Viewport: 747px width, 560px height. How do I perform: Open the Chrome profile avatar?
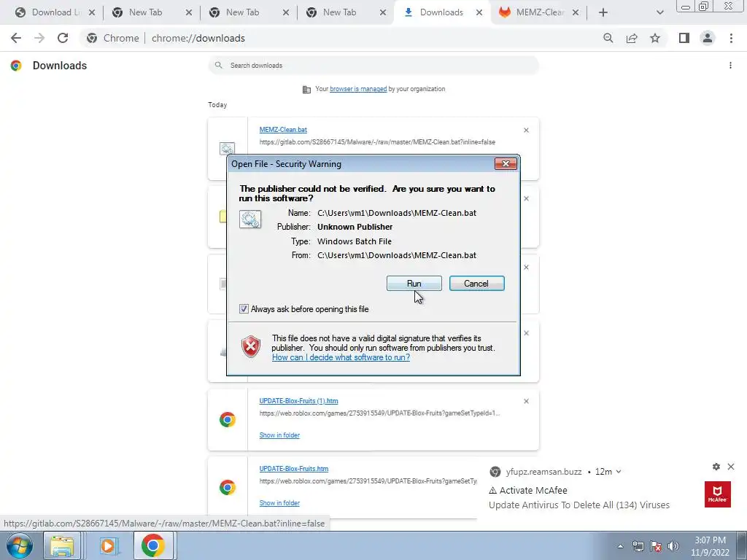(708, 38)
